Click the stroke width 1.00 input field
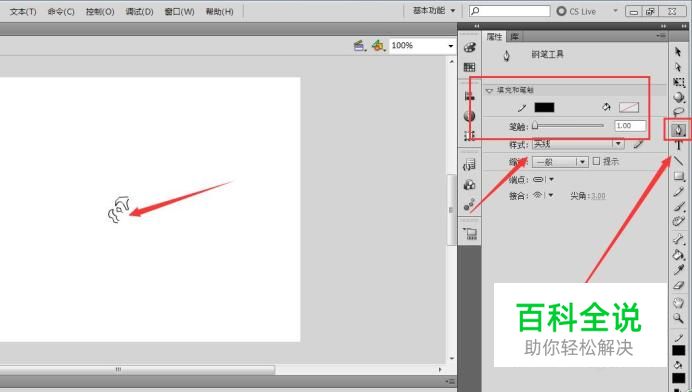The image size is (692, 392). pos(630,126)
